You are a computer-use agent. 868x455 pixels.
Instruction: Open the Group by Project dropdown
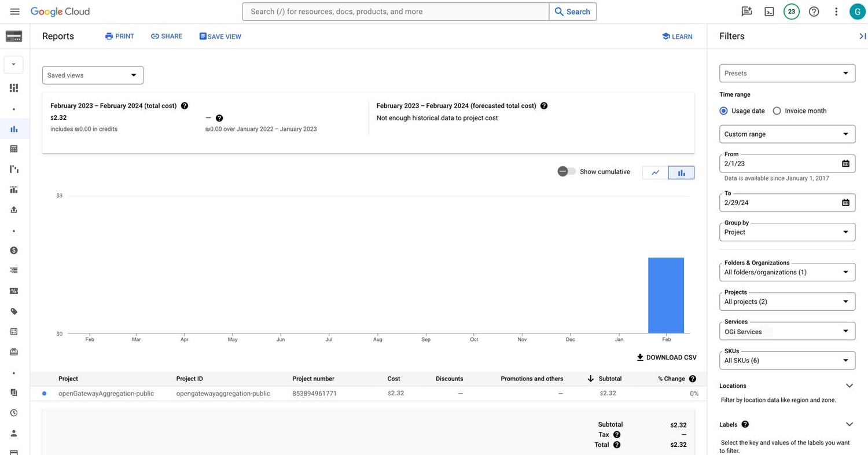pos(787,232)
